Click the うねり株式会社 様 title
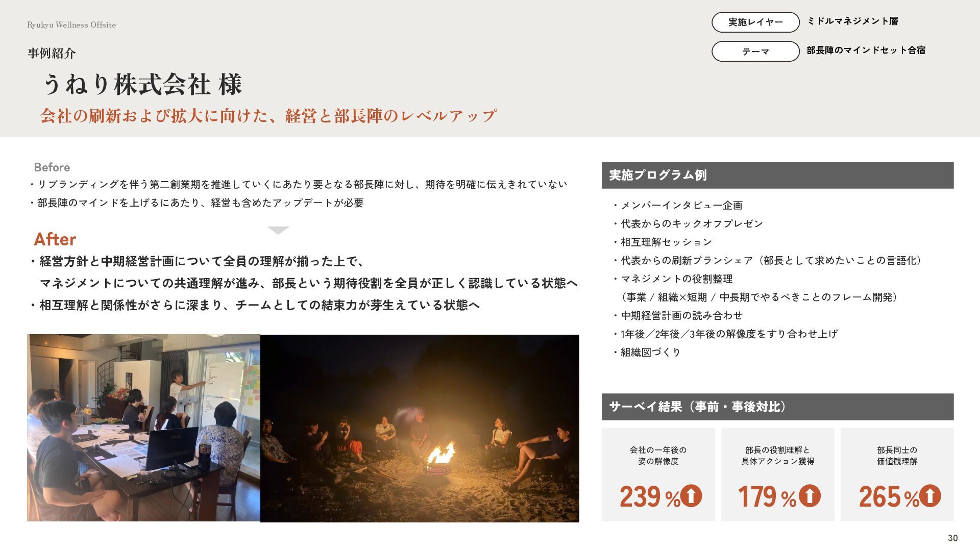980x551 pixels. pos(142,85)
